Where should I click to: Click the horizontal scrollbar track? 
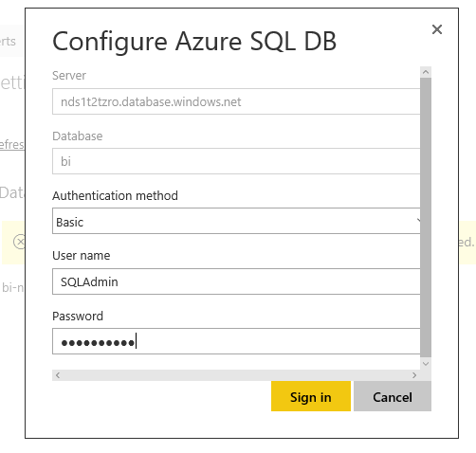click(x=236, y=375)
